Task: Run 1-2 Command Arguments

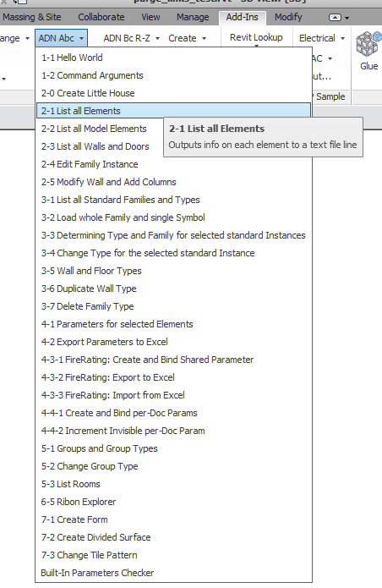Action: 174,75
